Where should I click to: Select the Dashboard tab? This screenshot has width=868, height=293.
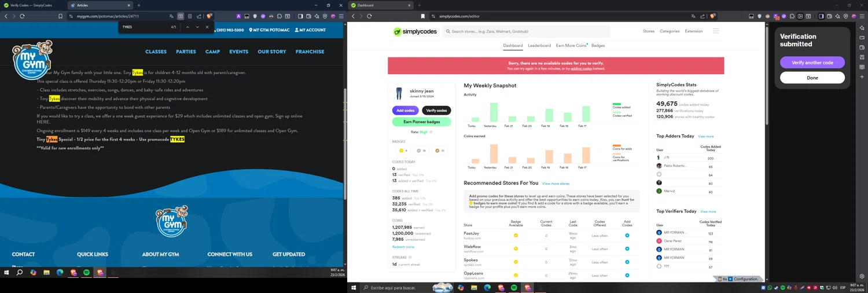tap(513, 45)
